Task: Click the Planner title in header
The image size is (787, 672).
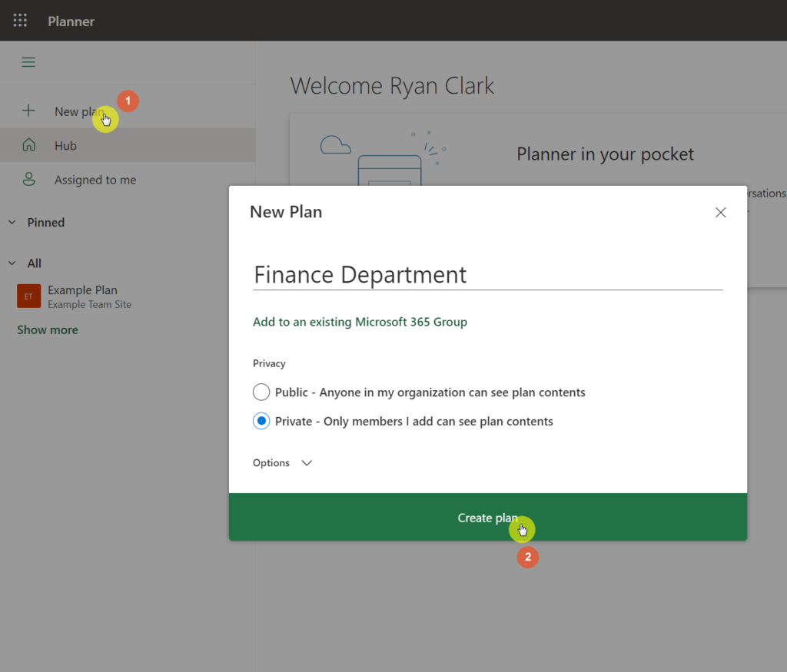Action: coord(71,22)
